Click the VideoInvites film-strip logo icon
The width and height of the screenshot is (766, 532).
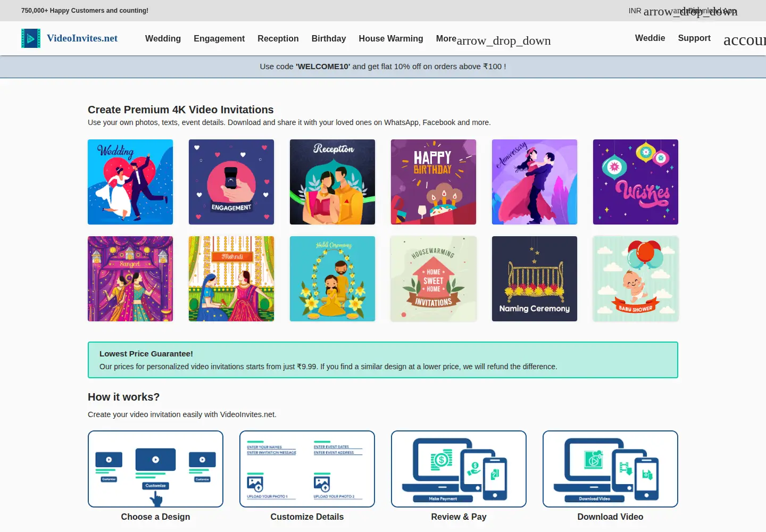(x=31, y=38)
